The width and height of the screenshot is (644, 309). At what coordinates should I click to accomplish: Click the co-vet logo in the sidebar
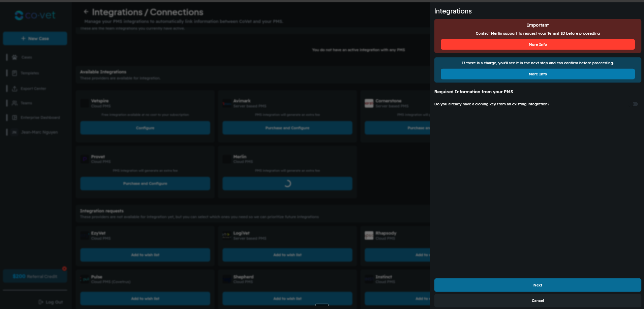click(x=35, y=15)
